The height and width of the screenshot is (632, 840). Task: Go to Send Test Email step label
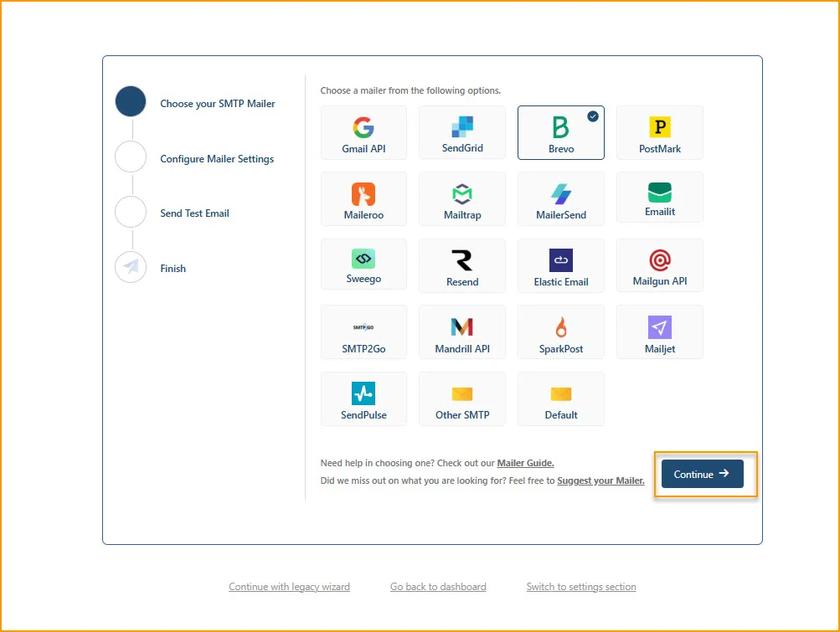(x=194, y=213)
